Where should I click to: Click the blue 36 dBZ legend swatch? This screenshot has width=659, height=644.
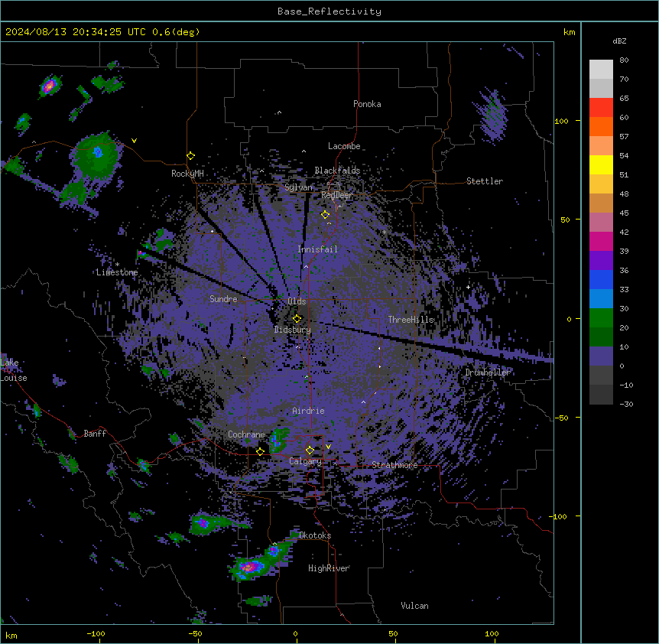[x=601, y=279]
